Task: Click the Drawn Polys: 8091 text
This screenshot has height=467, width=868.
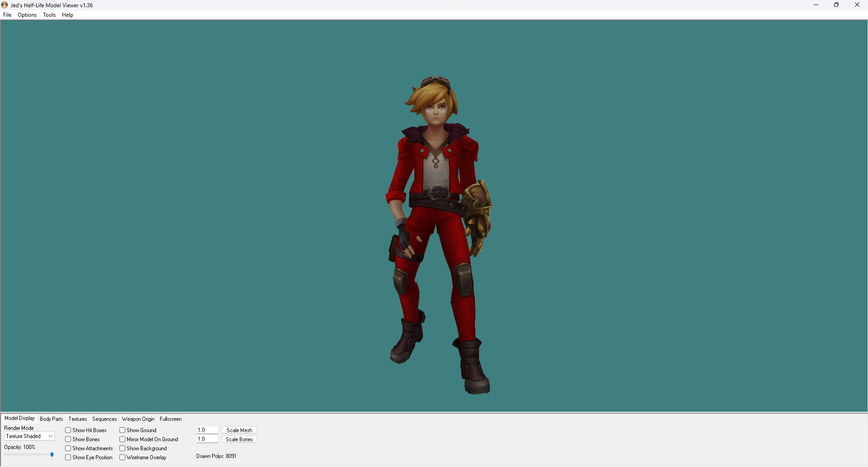Action: point(216,456)
